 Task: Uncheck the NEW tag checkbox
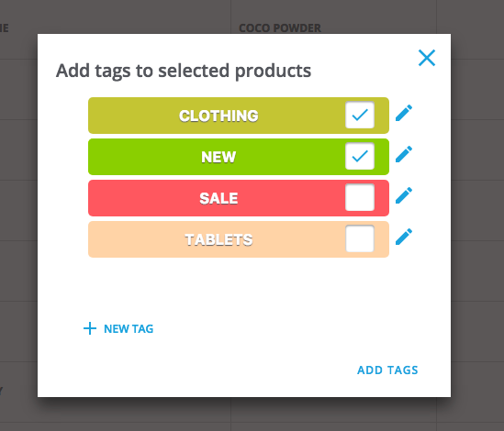(x=360, y=157)
